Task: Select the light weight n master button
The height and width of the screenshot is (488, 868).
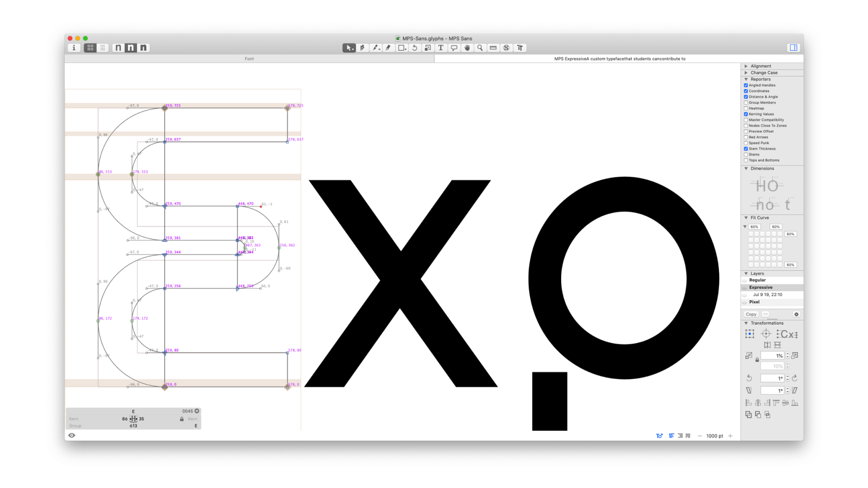Action: 118,48
